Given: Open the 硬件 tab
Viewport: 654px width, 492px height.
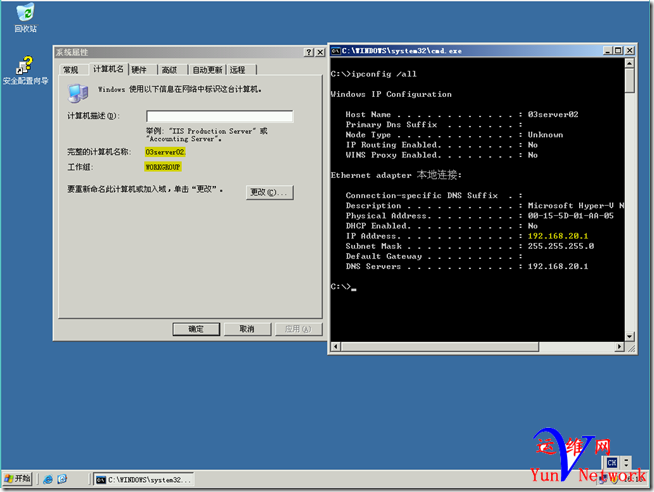Looking at the screenshot, I should [x=139, y=70].
